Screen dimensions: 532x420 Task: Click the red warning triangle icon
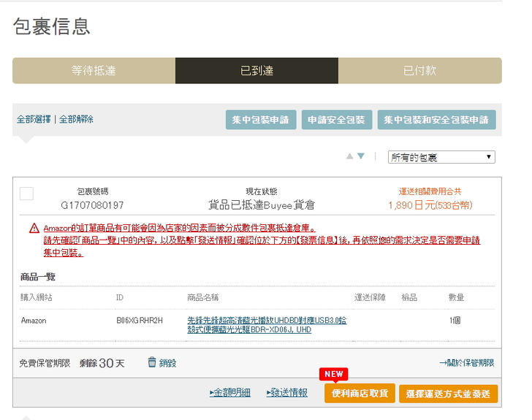34,229
